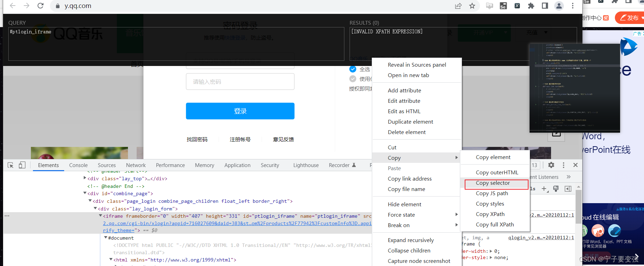Viewport: 644px width, 266px height.
Task: Choose Copy styles option
Action: 490,204
